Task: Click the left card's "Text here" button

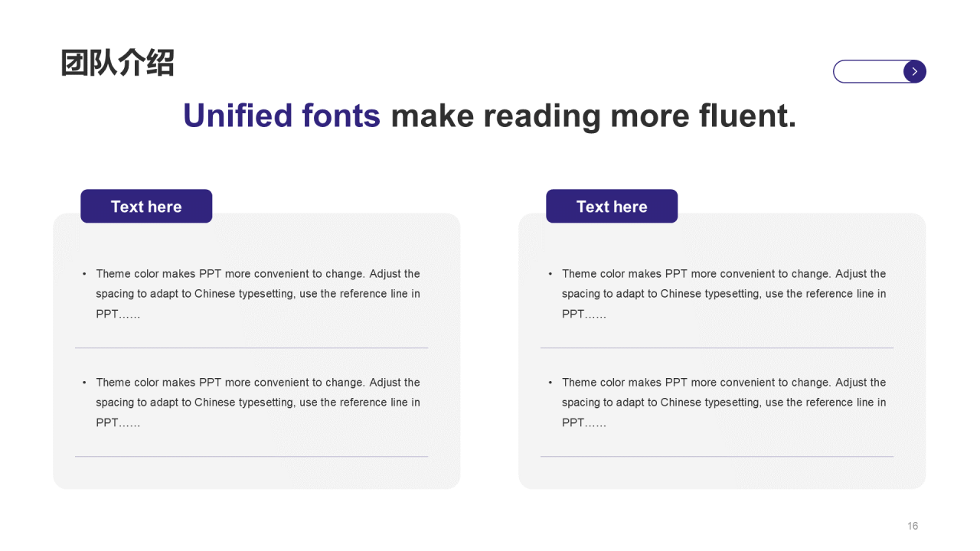Action: (146, 207)
